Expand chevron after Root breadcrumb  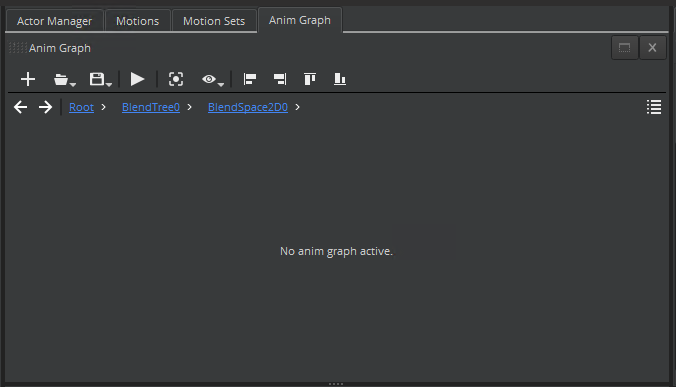point(103,107)
